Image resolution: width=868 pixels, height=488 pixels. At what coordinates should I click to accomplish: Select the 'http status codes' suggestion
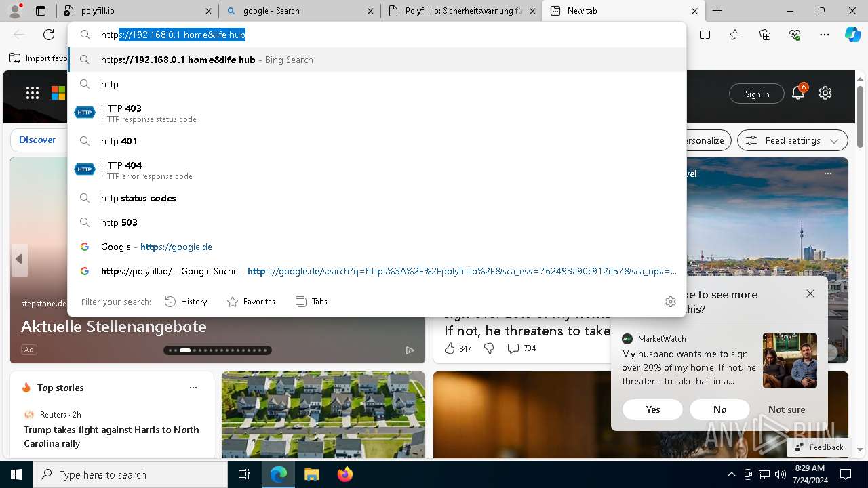(x=377, y=198)
